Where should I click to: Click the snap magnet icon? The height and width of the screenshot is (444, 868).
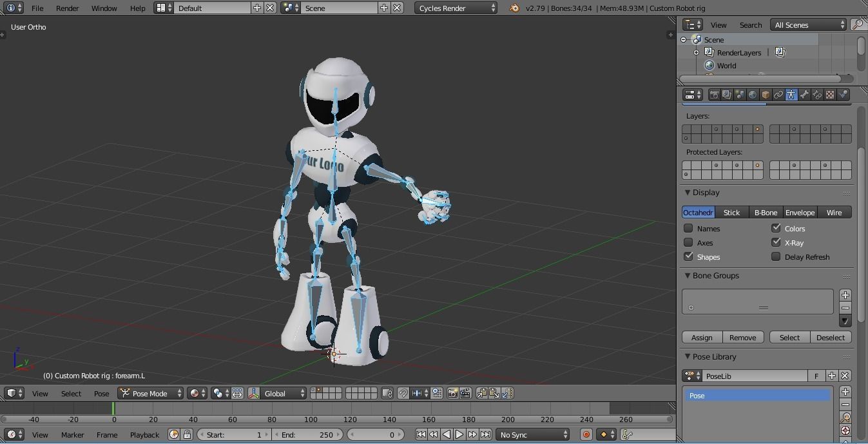[403, 393]
